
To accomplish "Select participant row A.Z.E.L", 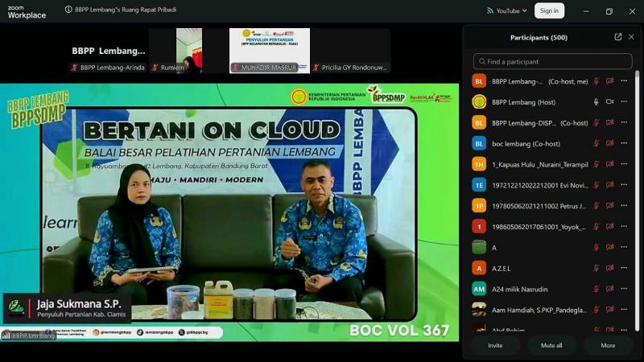I will click(x=551, y=268).
